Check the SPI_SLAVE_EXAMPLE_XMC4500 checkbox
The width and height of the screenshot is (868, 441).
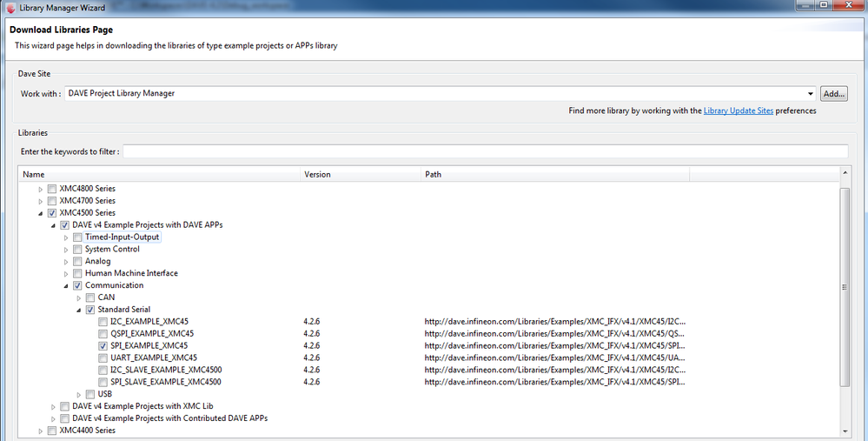pos(103,382)
